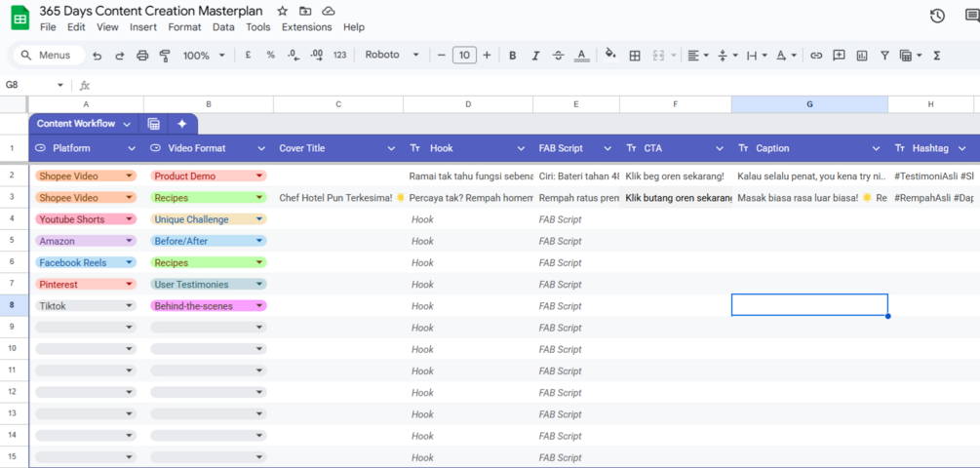Click the table grid icon beside Content Workflow
This screenshot has width=980, height=468.
pyautogui.click(x=154, y=124)
